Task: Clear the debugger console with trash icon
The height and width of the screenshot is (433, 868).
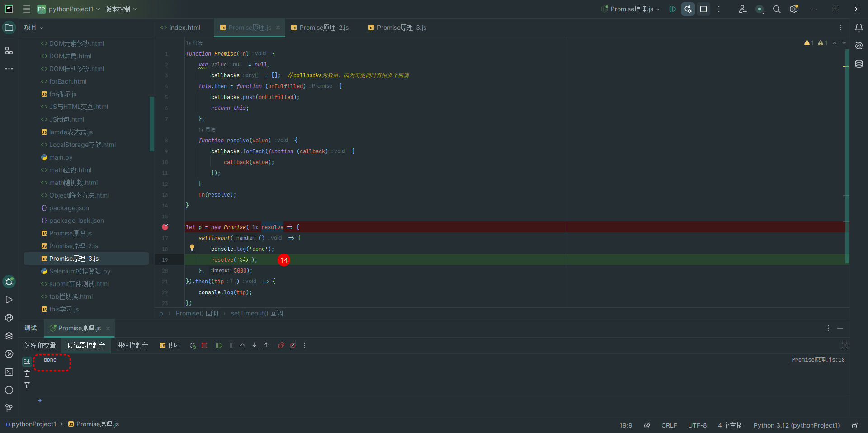Action: click(27, 373)
